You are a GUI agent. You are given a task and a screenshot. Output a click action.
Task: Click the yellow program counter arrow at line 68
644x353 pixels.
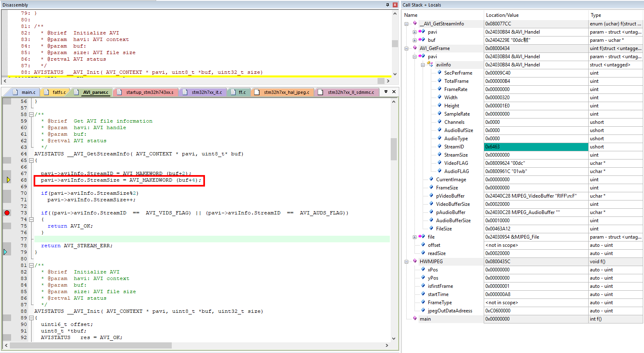[8, 180]
